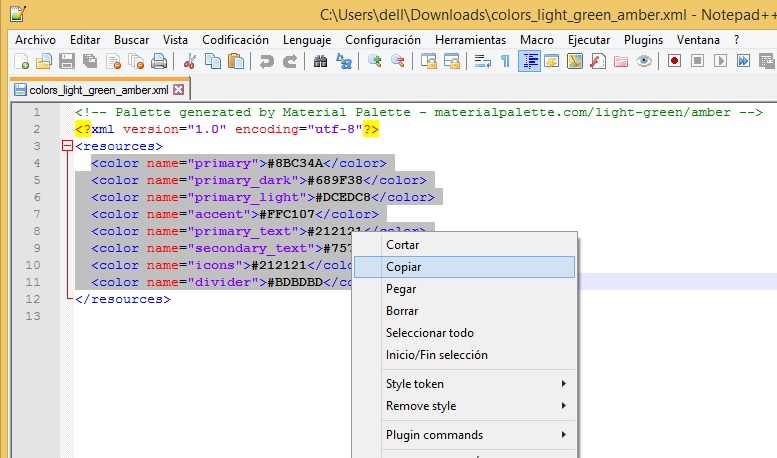Toggle the indent guide button

tap(528, 61)
